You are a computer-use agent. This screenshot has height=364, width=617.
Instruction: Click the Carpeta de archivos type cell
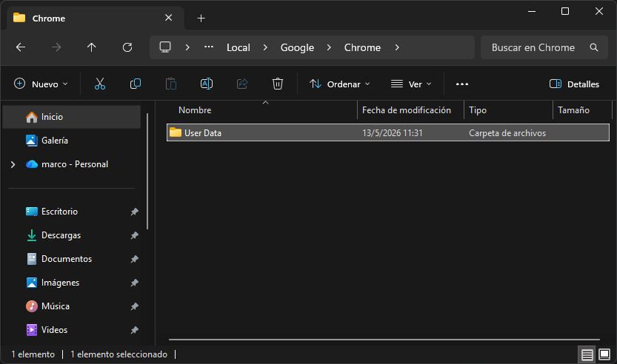[507, 133]
